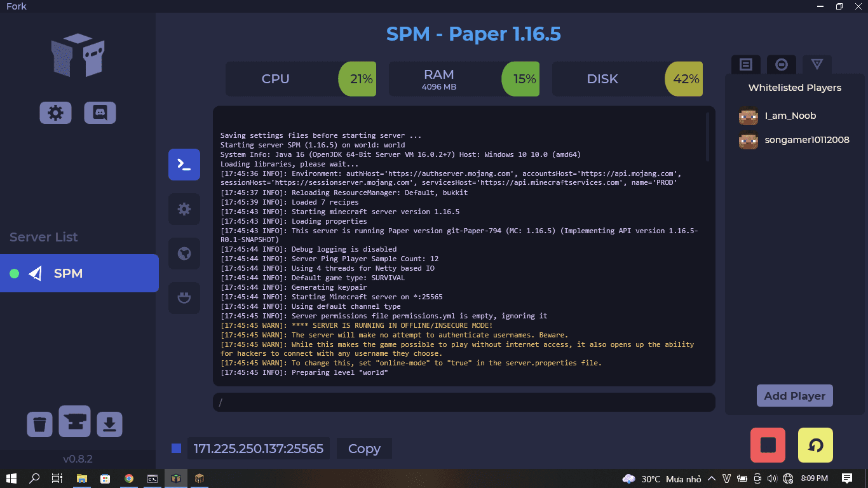Open the plugins plug icon tab
The width and height of the screenshot is (868, 488).
click(x=184, y=298)
